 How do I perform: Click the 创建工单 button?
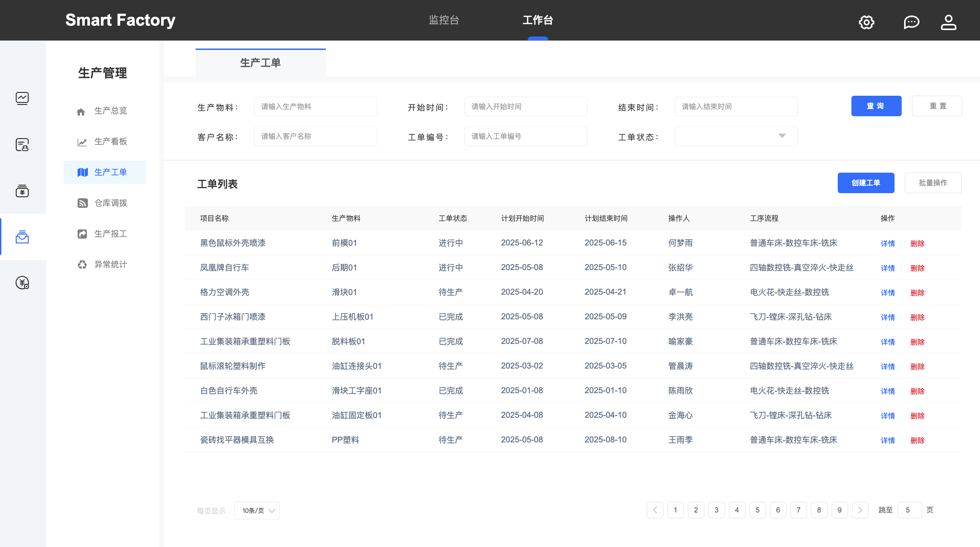click(x=865, y=183)
